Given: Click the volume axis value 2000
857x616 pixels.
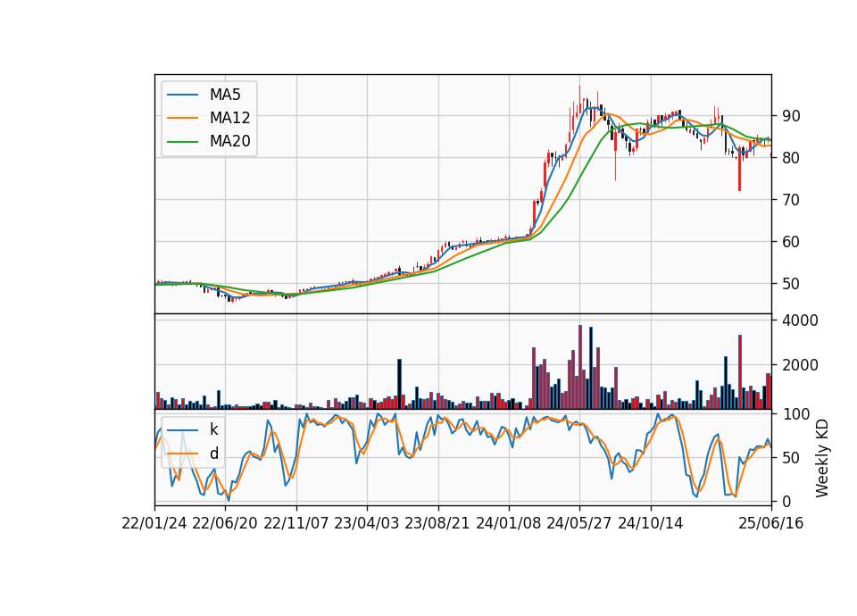Looking at the screenshot, I should [800, 365].
